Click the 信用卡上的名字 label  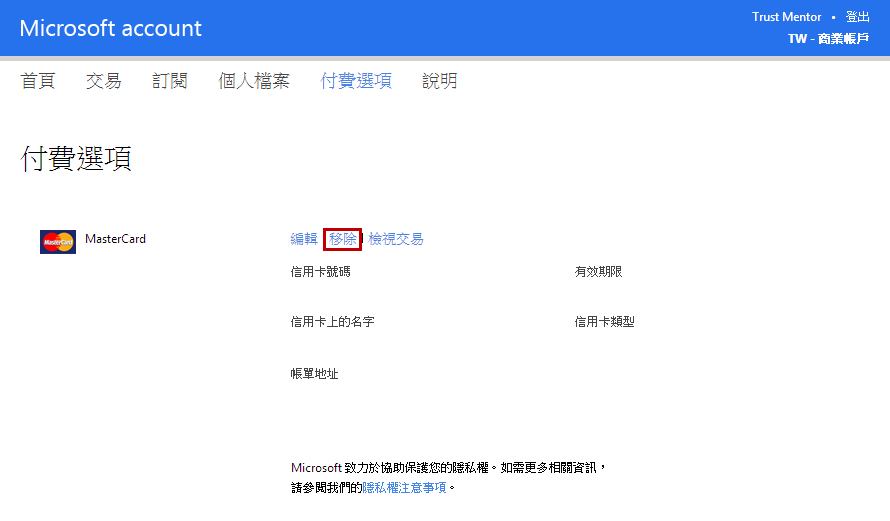(x=333, y=322)
